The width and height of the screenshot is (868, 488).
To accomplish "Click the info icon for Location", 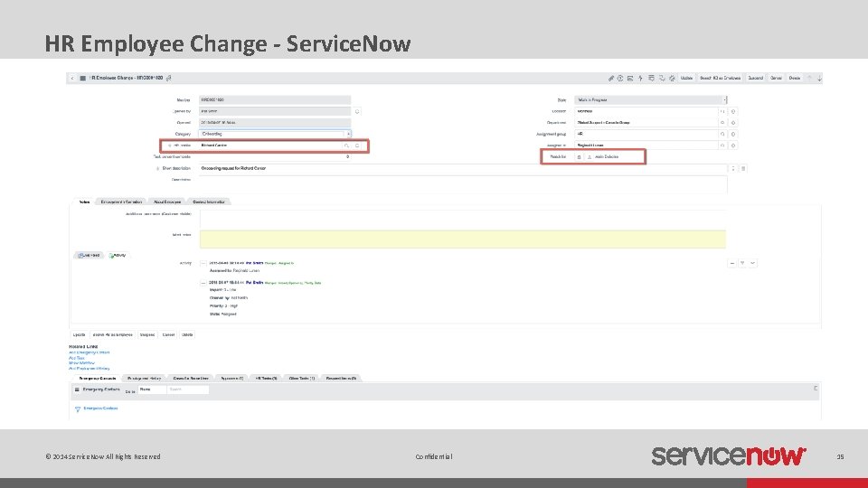I will pyautogui.click(x=733, y=111).
